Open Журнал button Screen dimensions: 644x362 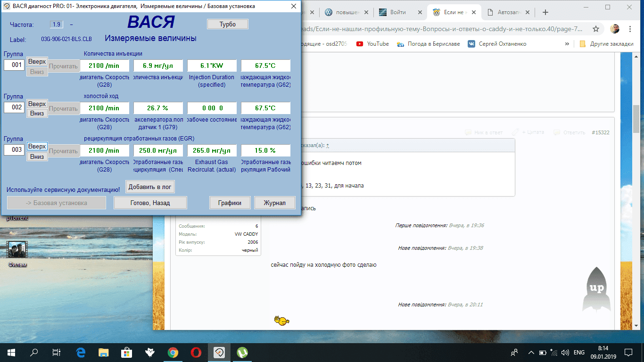click(275, 203)
